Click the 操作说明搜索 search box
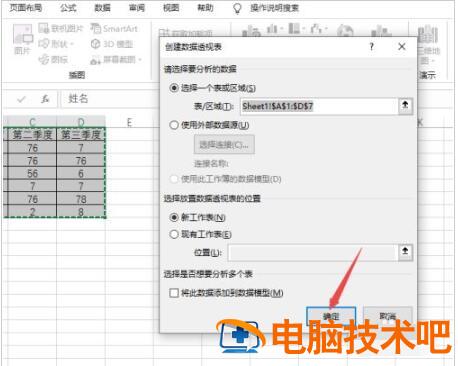This screenshot has height=366, width=458. [x=274, y=8]
